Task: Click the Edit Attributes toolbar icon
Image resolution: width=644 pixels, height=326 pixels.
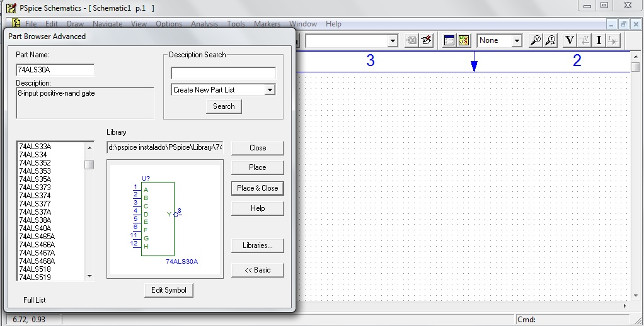Action: tap(411, 40)
